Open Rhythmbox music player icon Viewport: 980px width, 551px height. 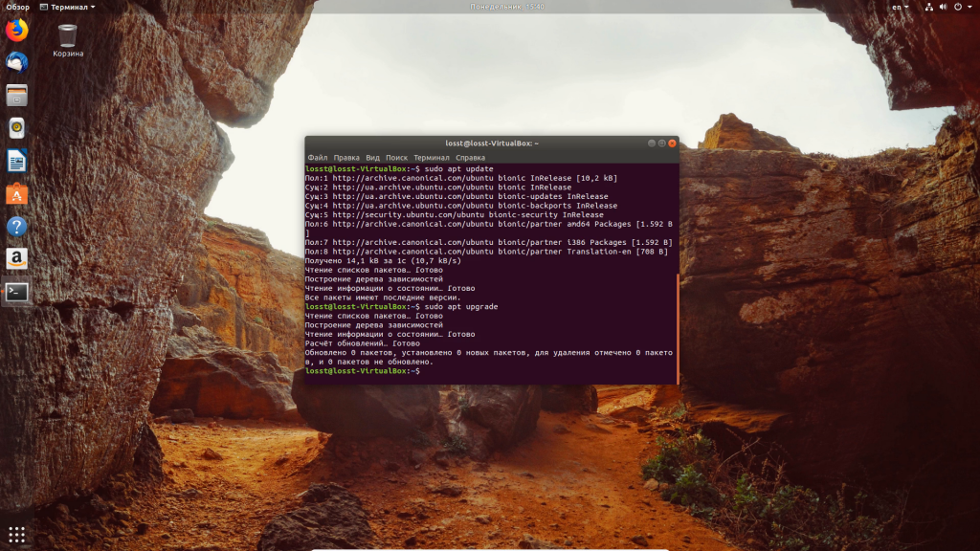[17, 128]
